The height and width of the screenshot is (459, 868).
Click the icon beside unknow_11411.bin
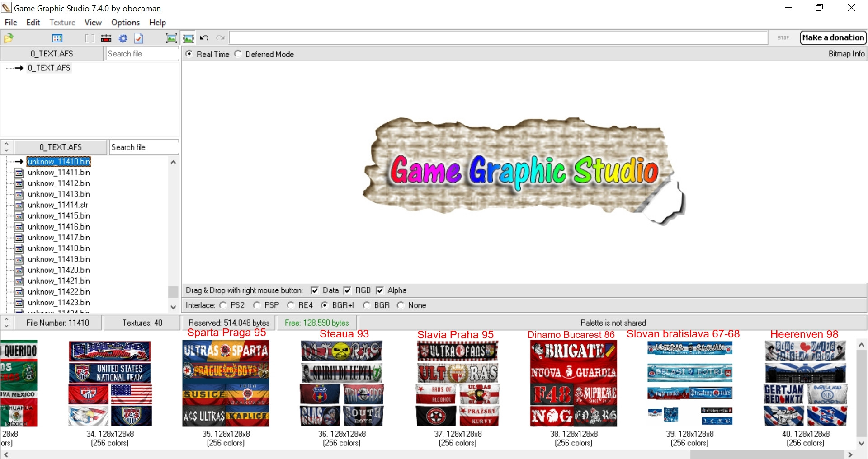pyautogui.click(x=19, y=173)
